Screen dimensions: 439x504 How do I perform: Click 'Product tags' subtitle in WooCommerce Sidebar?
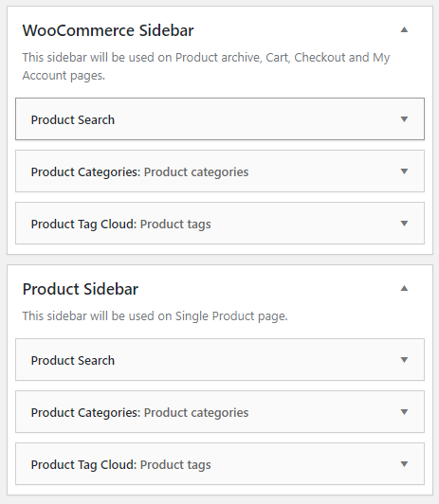(x=175, y=224)
